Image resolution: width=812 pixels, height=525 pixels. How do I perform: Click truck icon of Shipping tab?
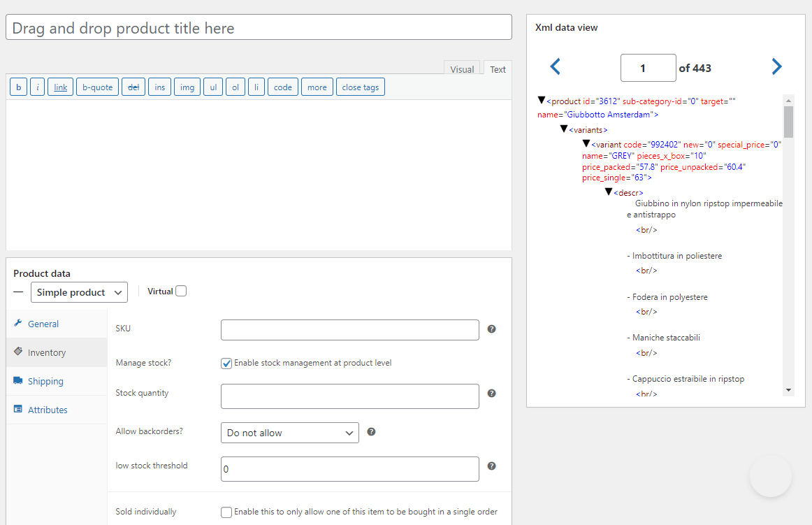18,380
